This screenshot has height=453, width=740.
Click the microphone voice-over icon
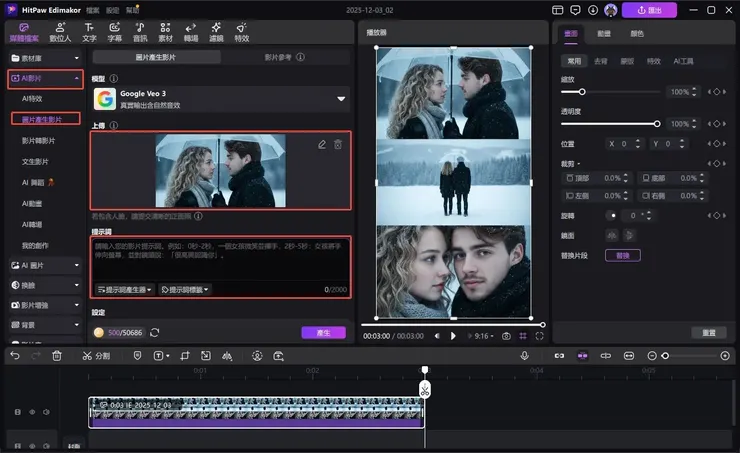click(524, 356)
